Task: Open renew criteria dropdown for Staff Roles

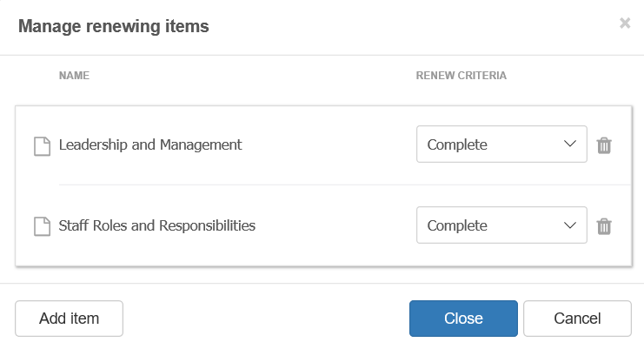Action: pos(501,225)
